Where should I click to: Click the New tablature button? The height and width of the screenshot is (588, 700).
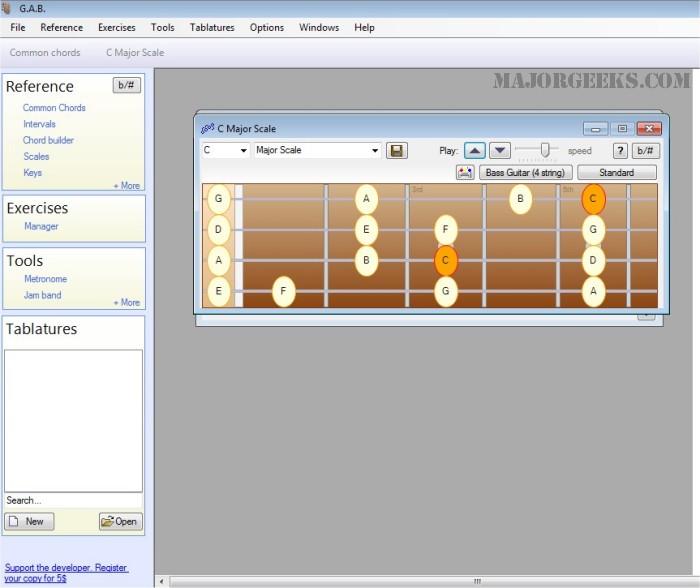coord(29,521)
